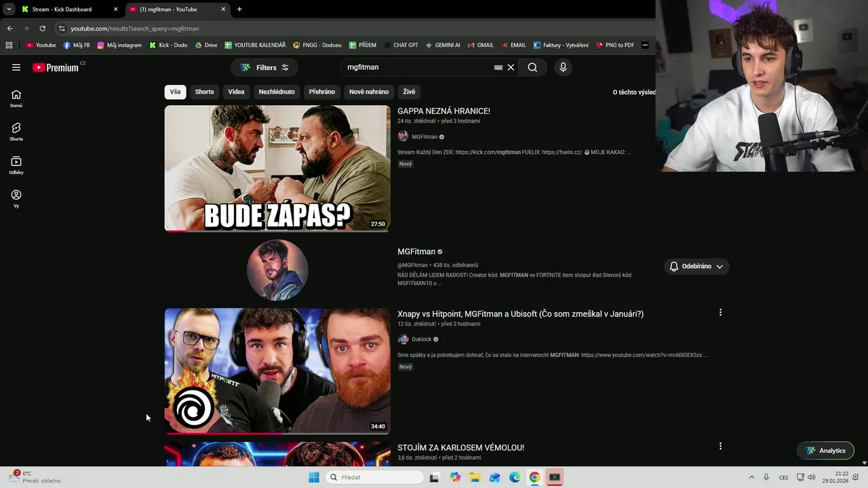The width and height of the screenshot is (868, 488).
Task: Click the taskbar Hledat search box
Action: pos(374,477)
